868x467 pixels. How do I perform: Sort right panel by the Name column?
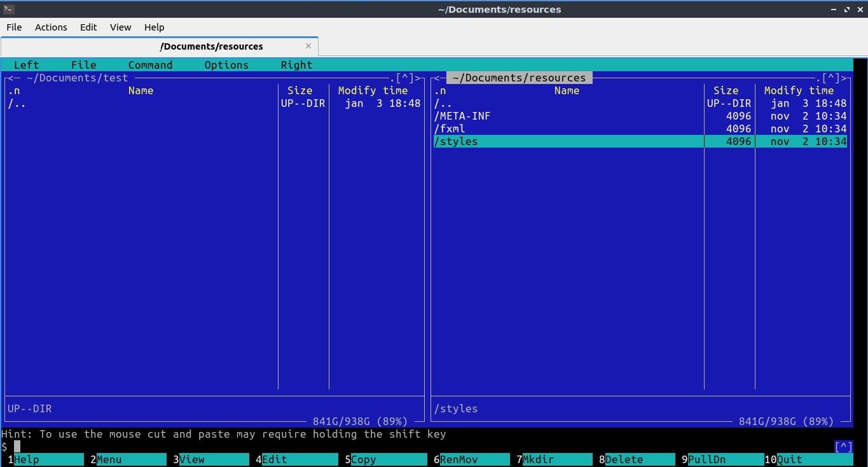pyautogui.click(x=566, y=90)
